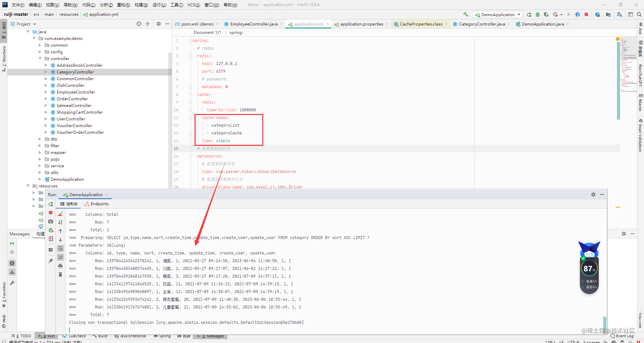Collapse the controller package in Project tree

click(40, 58)
